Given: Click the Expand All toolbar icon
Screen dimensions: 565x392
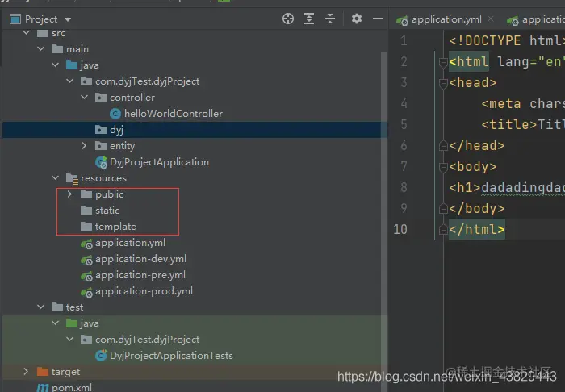Looking at the screenshot, I should tap(309, 19).
